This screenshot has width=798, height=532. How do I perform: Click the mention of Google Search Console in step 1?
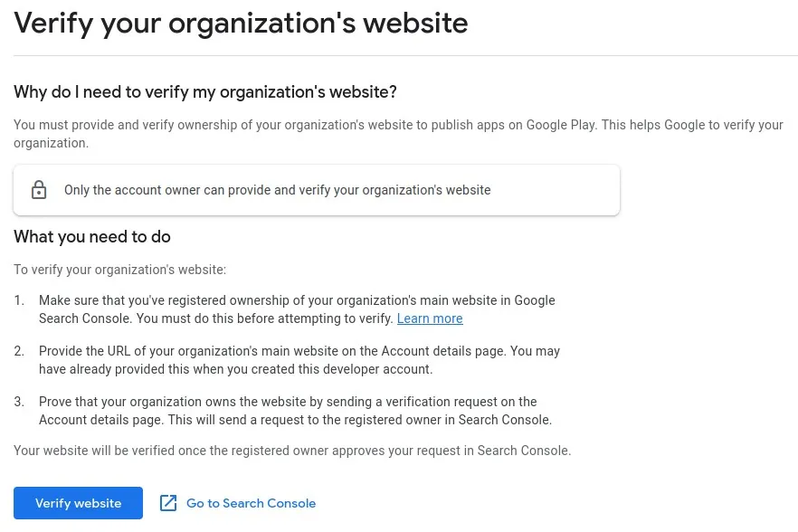tap(532, 300)
